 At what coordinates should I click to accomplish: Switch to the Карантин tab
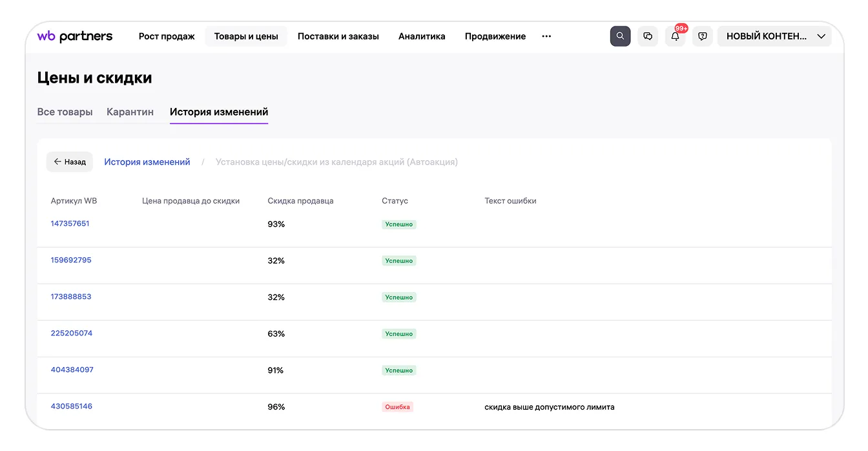tap(130, 112)
